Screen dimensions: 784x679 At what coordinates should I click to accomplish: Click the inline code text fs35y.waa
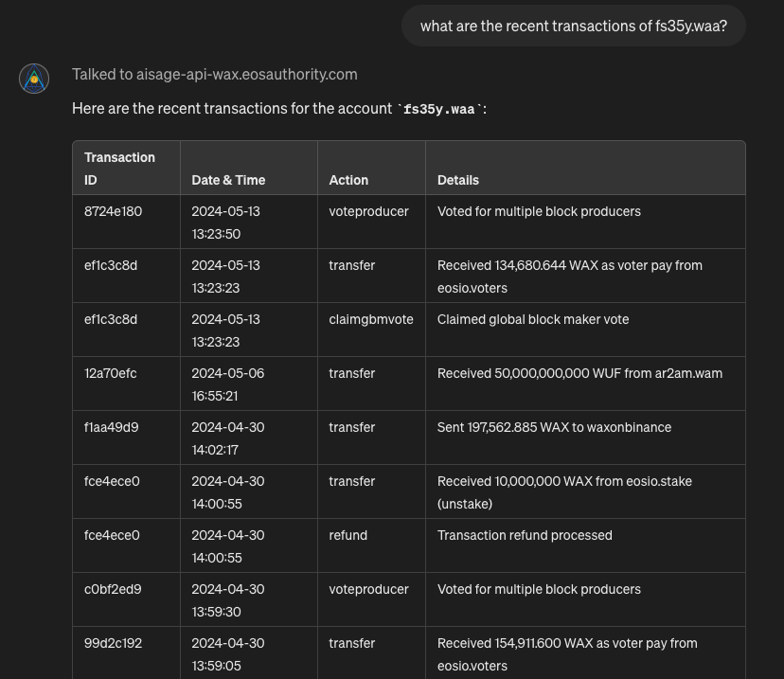[438, 109]
